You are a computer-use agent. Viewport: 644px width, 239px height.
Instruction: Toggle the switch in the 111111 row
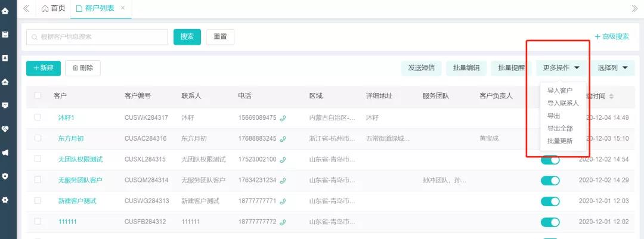pos(550,222)
